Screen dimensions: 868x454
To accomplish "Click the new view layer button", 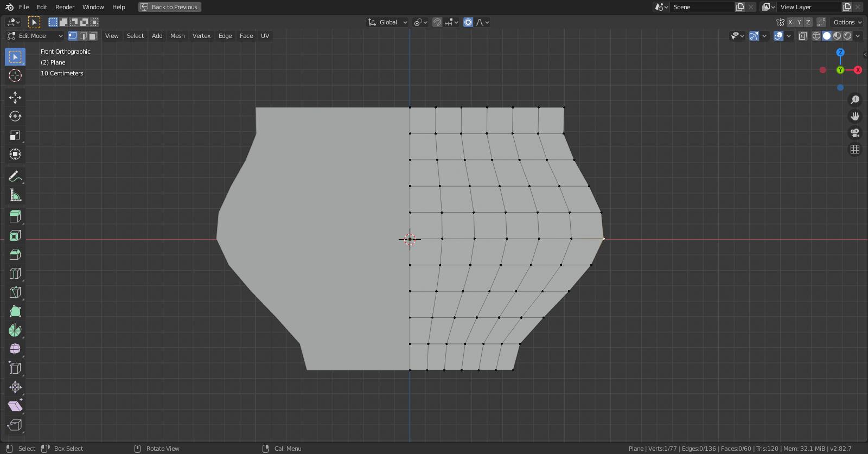I will pyautogui.click(x=847, y=7).
